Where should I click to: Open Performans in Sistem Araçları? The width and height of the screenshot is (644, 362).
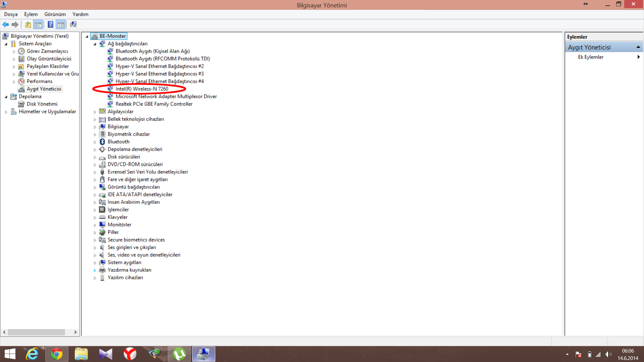[x=39, y=81]
